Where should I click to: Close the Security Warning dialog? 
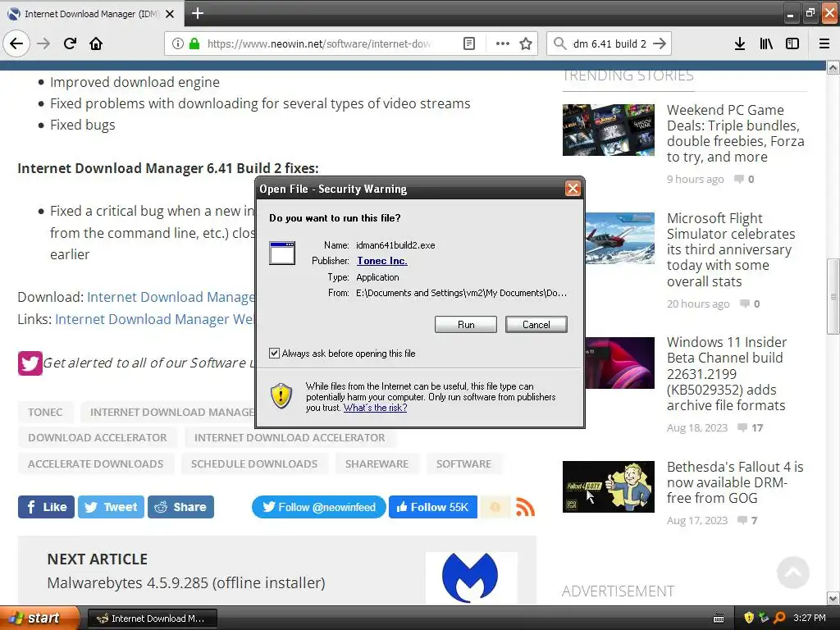573,189
